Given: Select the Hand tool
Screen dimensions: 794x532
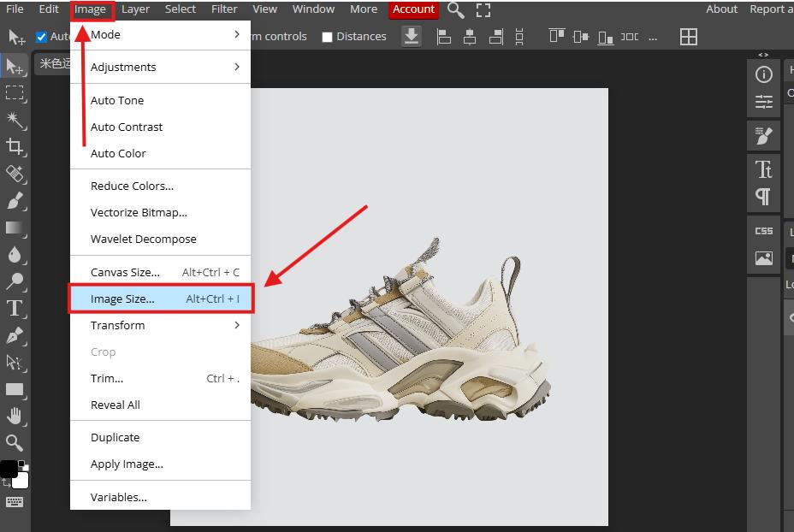Looking at the screenshot, I should [15, 416].
